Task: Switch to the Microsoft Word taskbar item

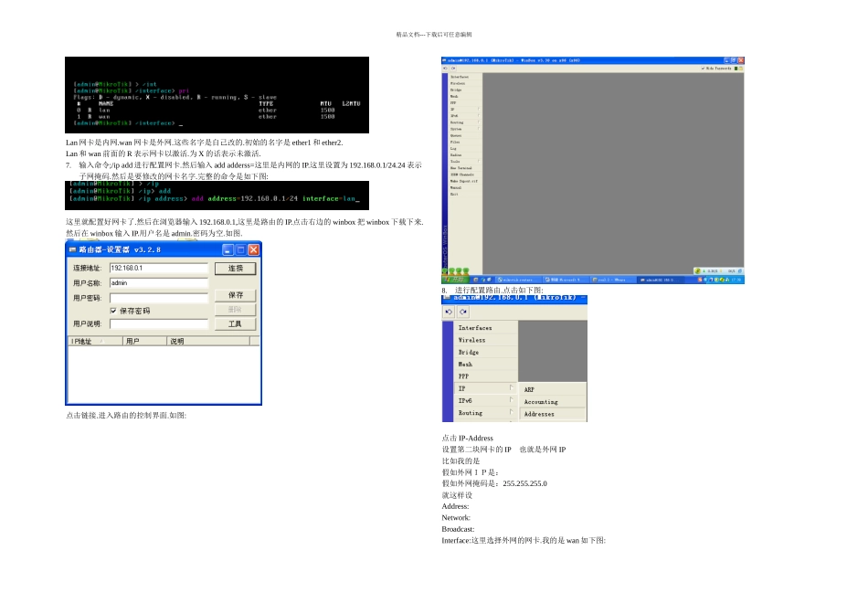Action: (x=566, y=280)
